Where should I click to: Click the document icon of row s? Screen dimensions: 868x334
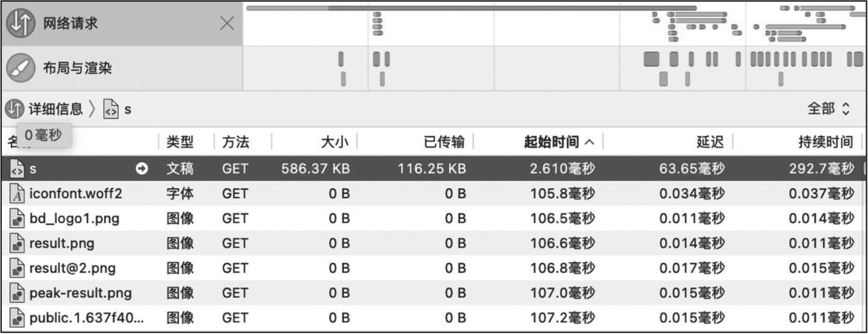[17, 169]
